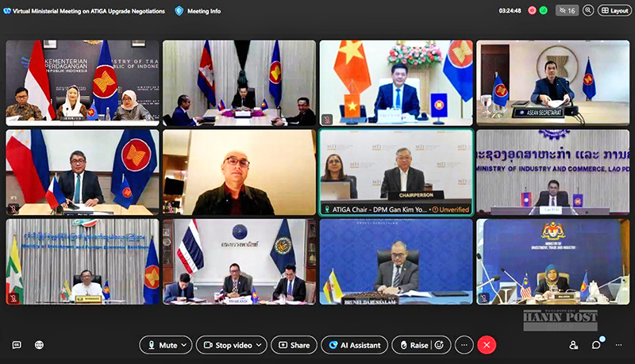This screenshot has width=635, height=364.
Task: Click the zoom magnifier icon near Layout
Action: [x=588, y=10]
